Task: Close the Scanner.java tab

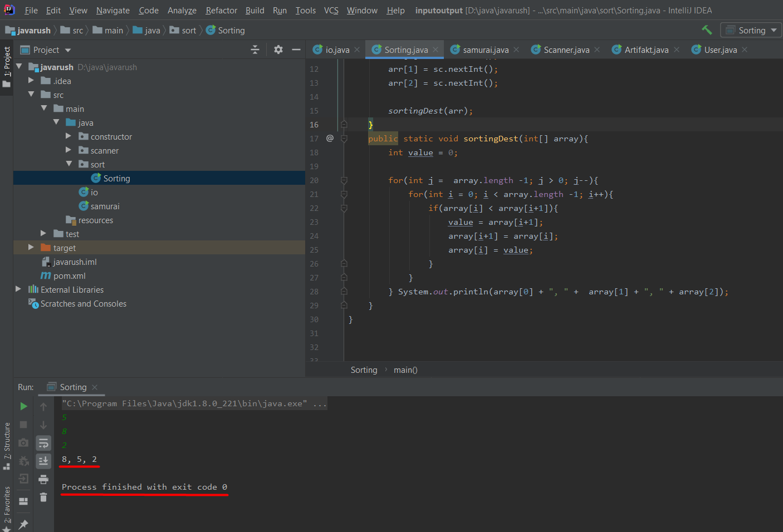Action: pos(597,50)
